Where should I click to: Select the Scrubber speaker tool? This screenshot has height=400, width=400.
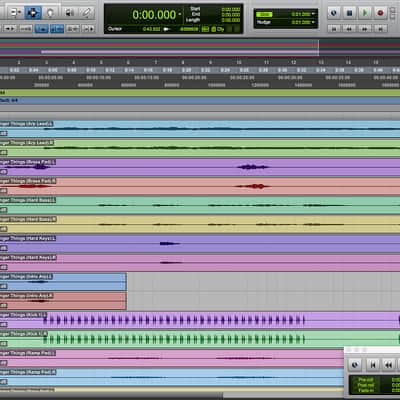coord(69,13)
